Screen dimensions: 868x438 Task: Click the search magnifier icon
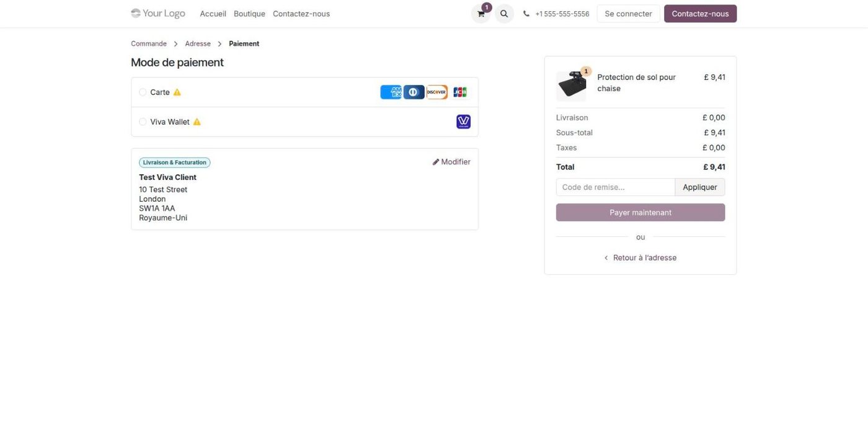pos(504,14)
